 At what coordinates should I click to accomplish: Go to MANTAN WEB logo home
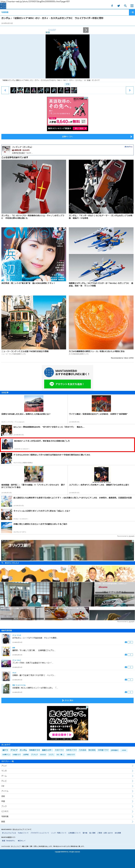pos(3,6)
